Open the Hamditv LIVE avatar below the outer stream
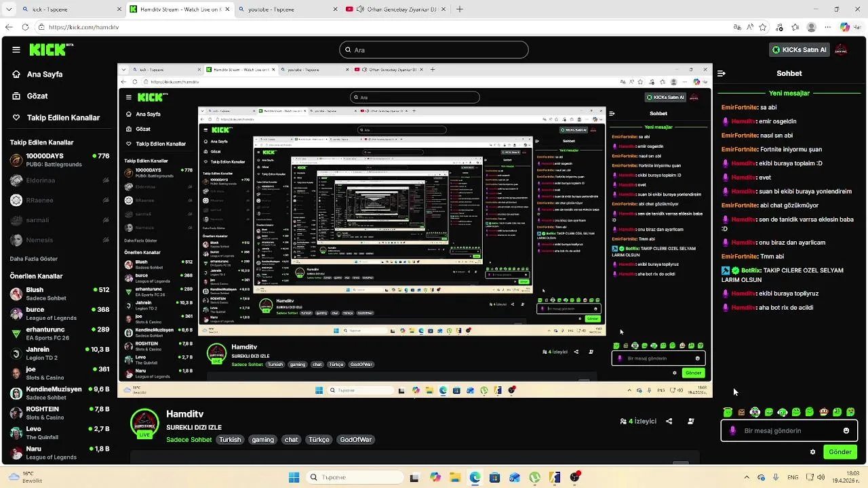Image resolution: width=868 pixels, height=488 pixels. (x=144, y=424)
